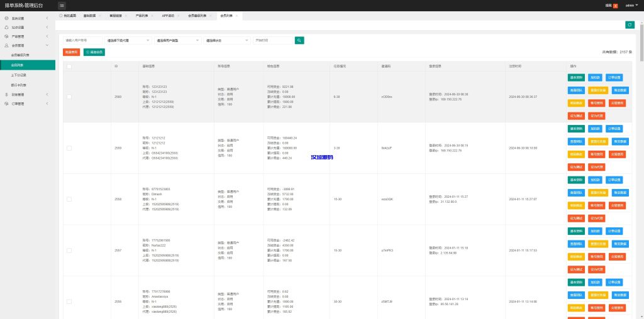Viewport: 644px width, 319px height.
Task: Click the green refresh icon button
Action: click(x=630, y=24)
